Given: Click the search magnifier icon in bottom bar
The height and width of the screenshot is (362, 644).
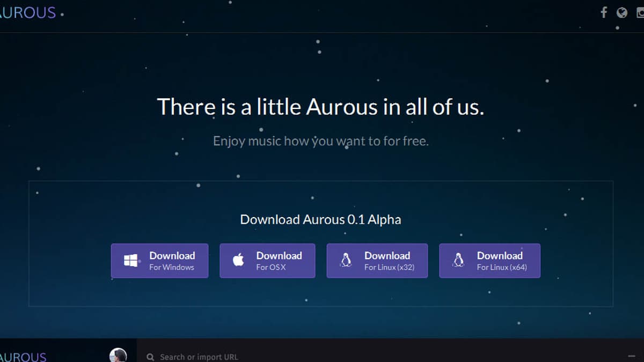Looking at the screenshot, I should [151, 357].
